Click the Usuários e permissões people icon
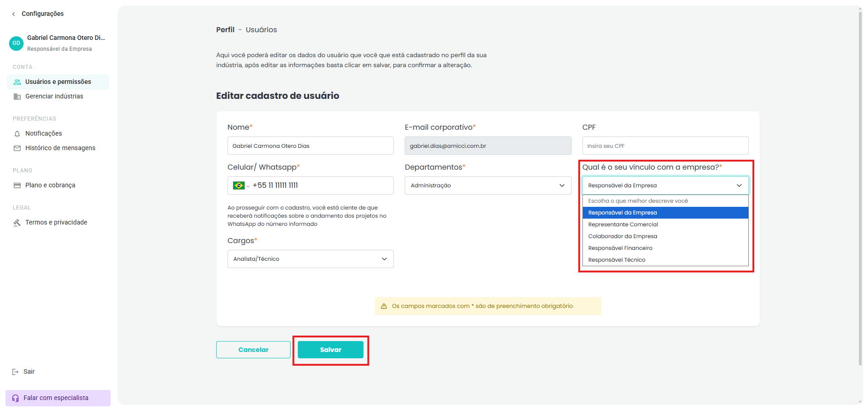 (17, 82)
